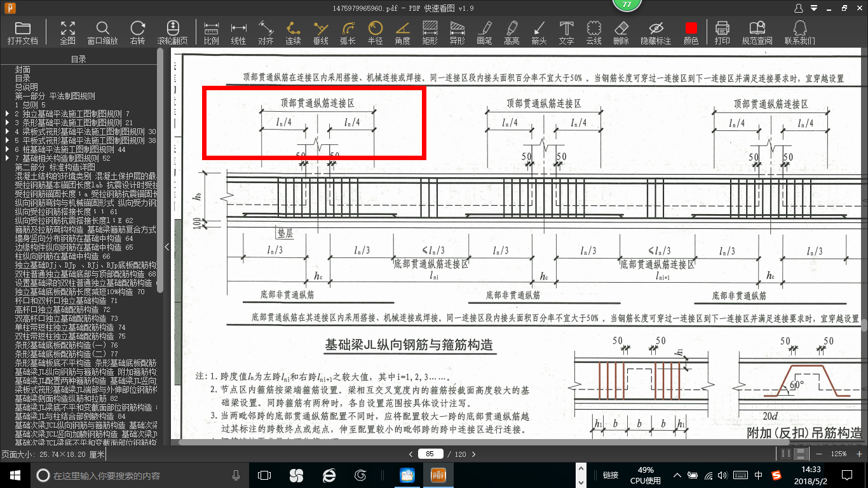Select the 矩形 rectangle area tool
Screen dimensions: 868x488
pyautogui.click(x=430, y=32)
